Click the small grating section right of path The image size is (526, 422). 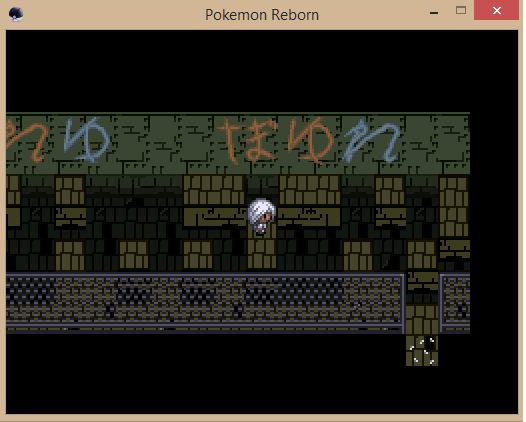(x=455, y=303)
